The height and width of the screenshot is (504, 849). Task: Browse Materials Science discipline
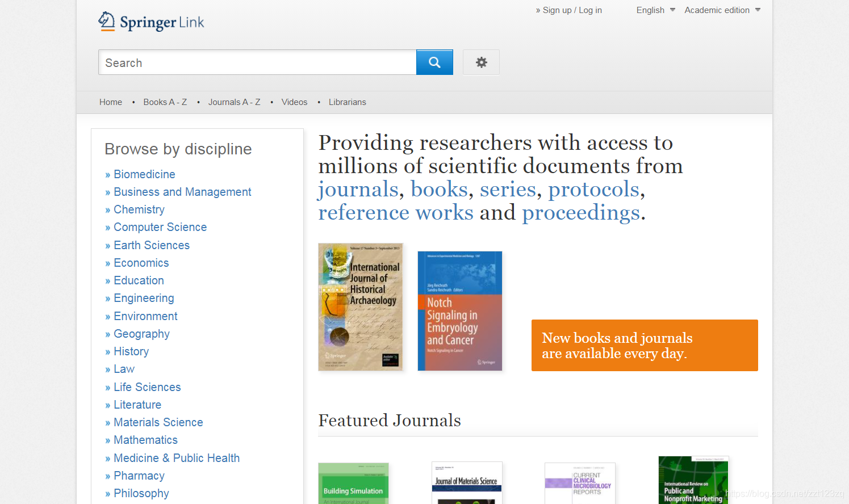158,422
